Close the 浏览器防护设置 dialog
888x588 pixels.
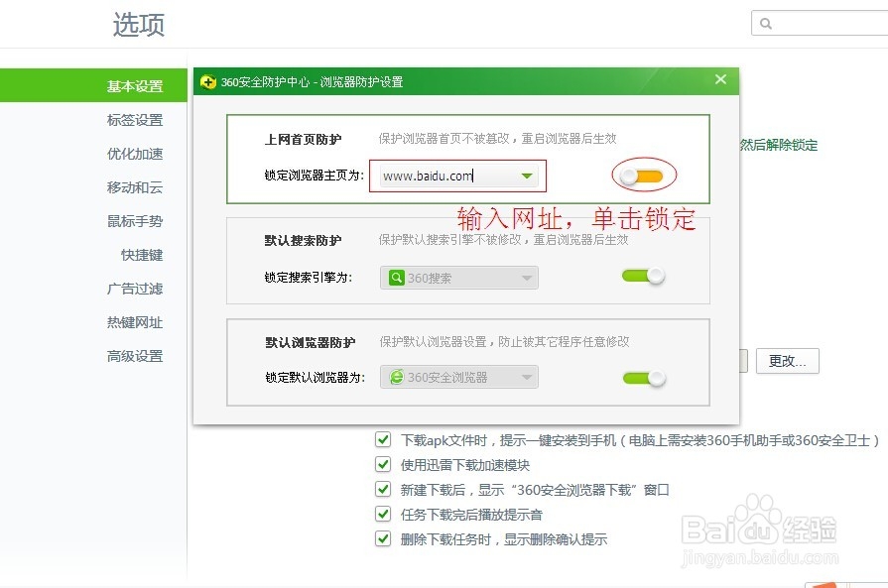720,79
